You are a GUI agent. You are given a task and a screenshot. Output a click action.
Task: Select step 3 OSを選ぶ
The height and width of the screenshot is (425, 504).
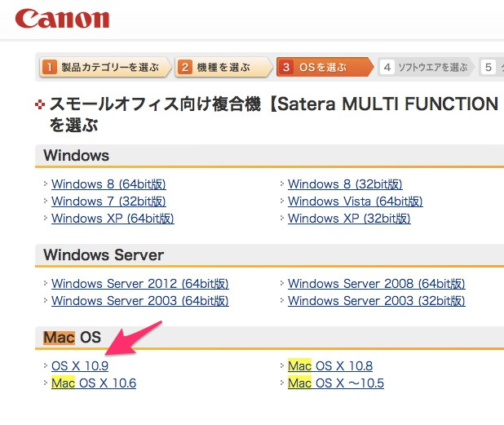click(x=325, y=67)
